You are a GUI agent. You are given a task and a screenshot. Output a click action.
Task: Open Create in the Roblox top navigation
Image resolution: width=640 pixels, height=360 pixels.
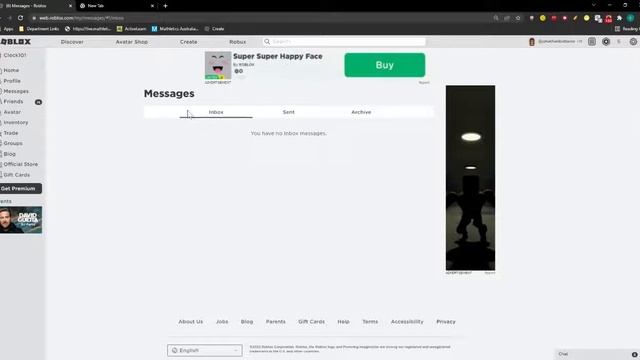click(x=189, y=42)
